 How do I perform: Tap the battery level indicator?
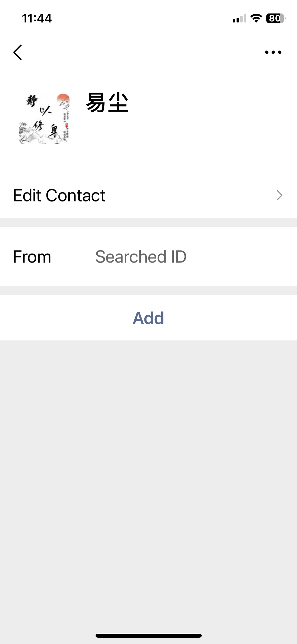coord(275,18)
